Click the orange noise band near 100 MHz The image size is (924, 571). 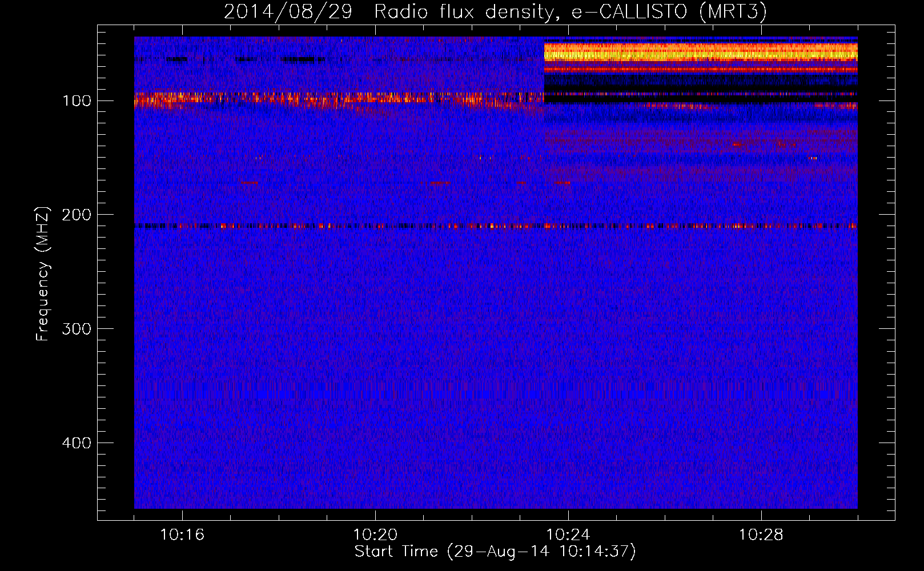pos(339,100)
